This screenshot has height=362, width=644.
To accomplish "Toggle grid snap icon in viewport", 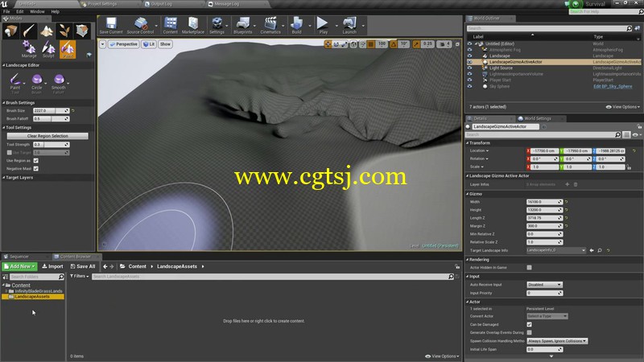I will [371, 44].
